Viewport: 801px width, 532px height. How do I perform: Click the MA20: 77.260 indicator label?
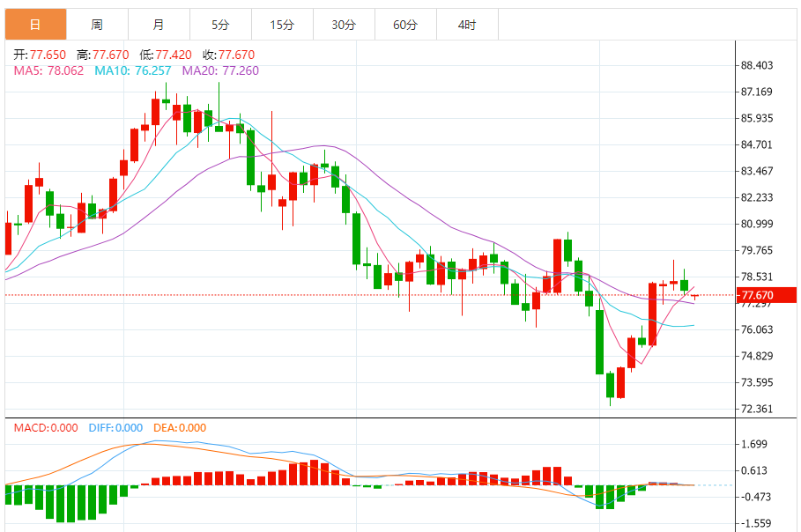click(x=220, y=70)
